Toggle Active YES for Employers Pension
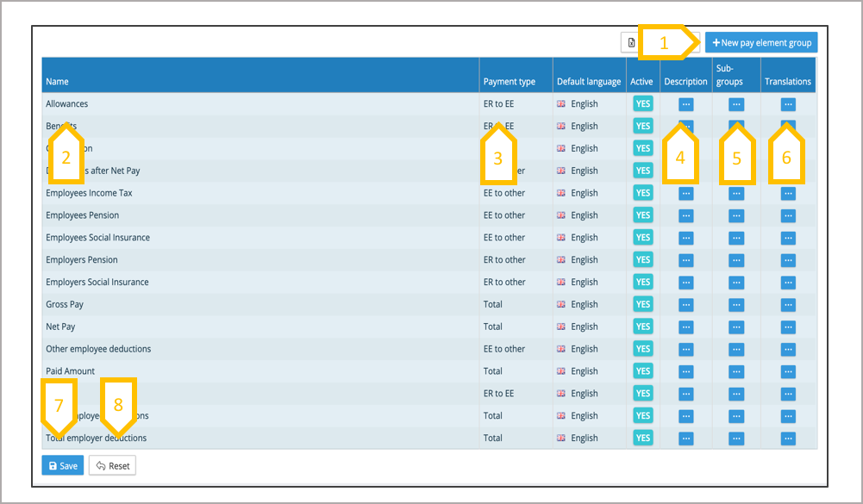863x504 pixels. coord(643,260)
